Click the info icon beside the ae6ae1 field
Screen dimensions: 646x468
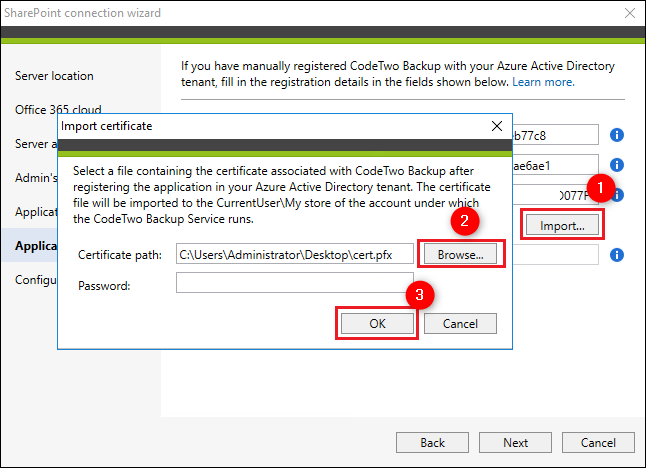pos(616,165)
